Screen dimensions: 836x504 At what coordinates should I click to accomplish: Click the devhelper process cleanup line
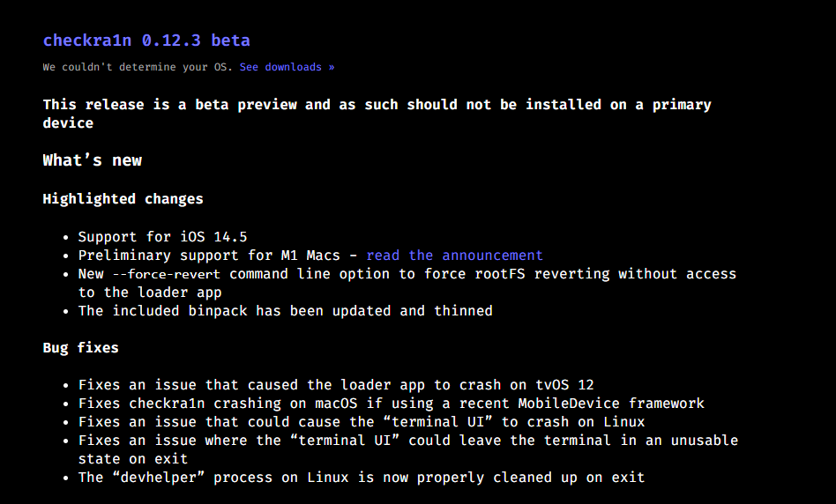[361, 478]
